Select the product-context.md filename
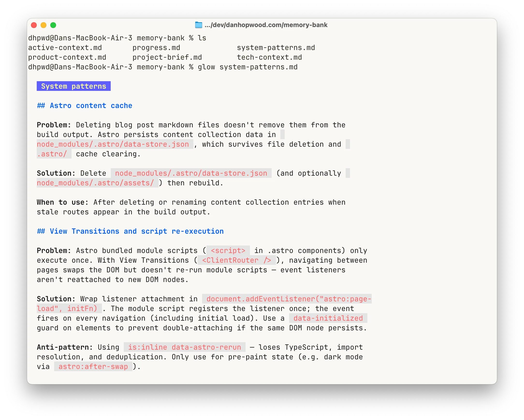This screenshot has height=420, width=524. 67,57
